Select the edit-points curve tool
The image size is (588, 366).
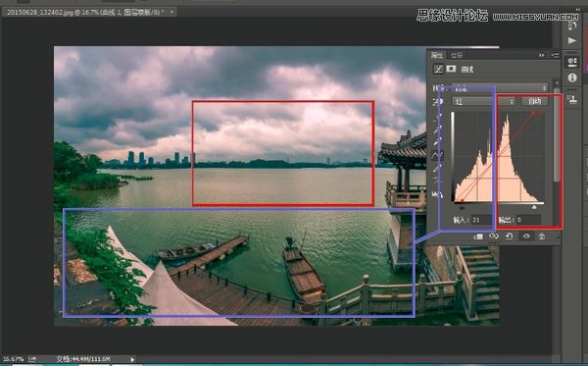pos(437,155)
